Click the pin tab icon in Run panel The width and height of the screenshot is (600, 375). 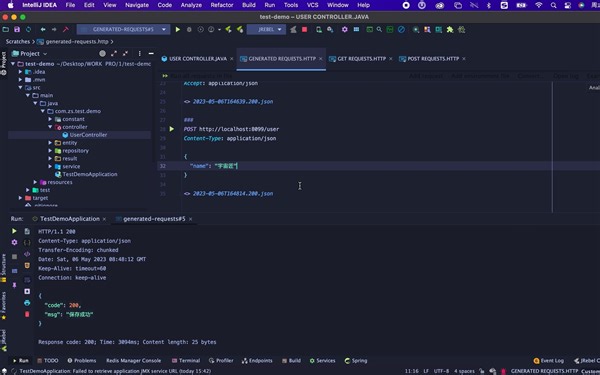14,285
